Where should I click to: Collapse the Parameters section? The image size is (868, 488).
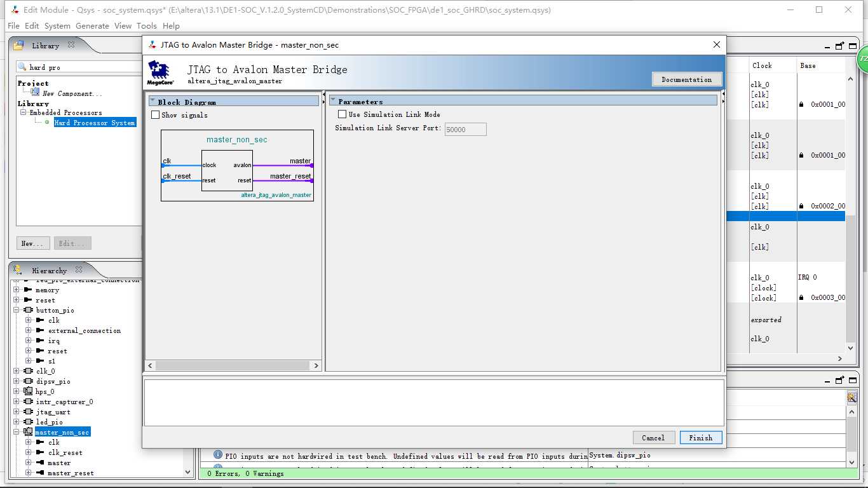coord(333,100)
